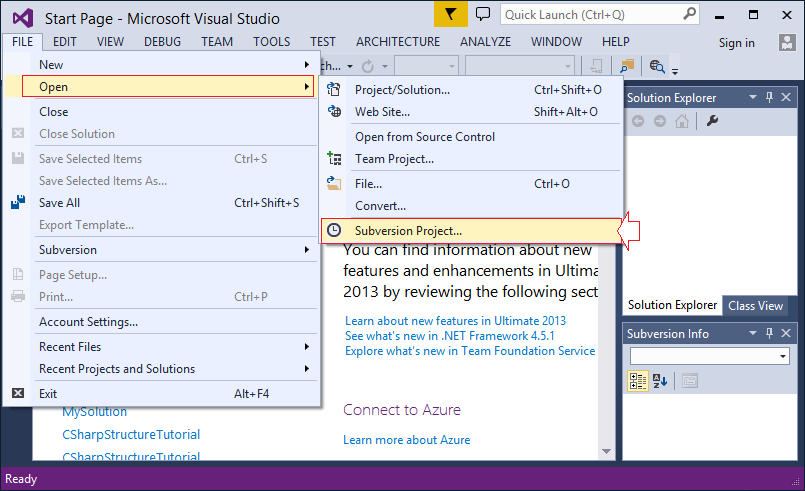The width and height of the screenshot is (805, 491).
Task: Close the Solution Explorer panel
Action: point(786,97)
